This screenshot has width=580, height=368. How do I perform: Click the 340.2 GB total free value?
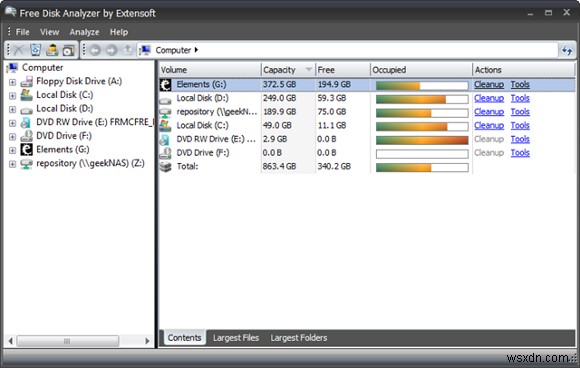click(x=334, y=166)
